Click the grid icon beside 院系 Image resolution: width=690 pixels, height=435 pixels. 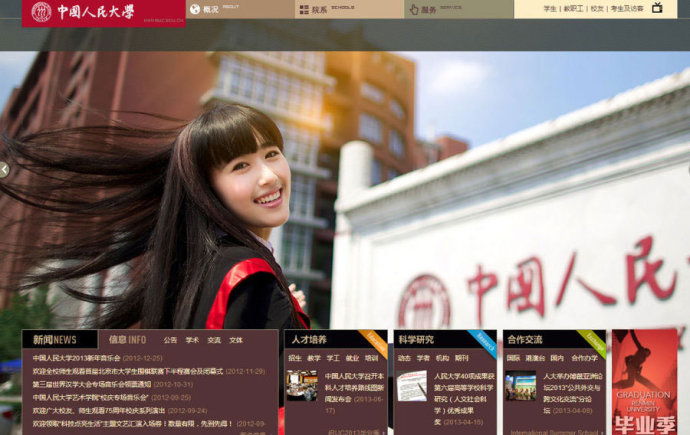coord(304,10)
